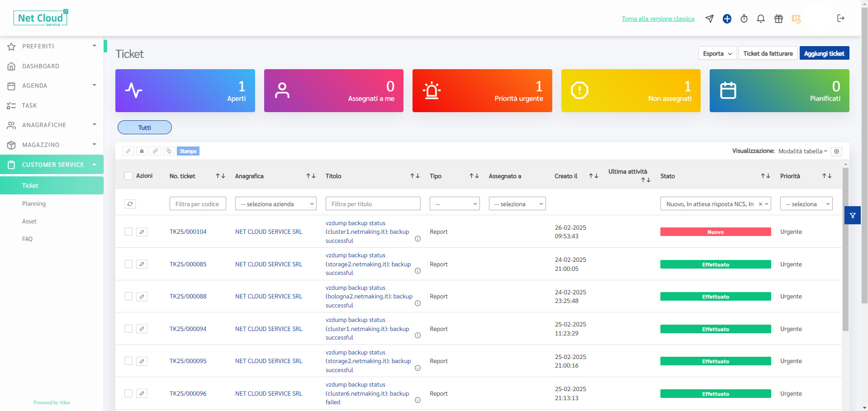Image resolution: width=868 pixels, height=411 pixels.
Task: Open Planning submenu item
Action: (x=34, y=203)
